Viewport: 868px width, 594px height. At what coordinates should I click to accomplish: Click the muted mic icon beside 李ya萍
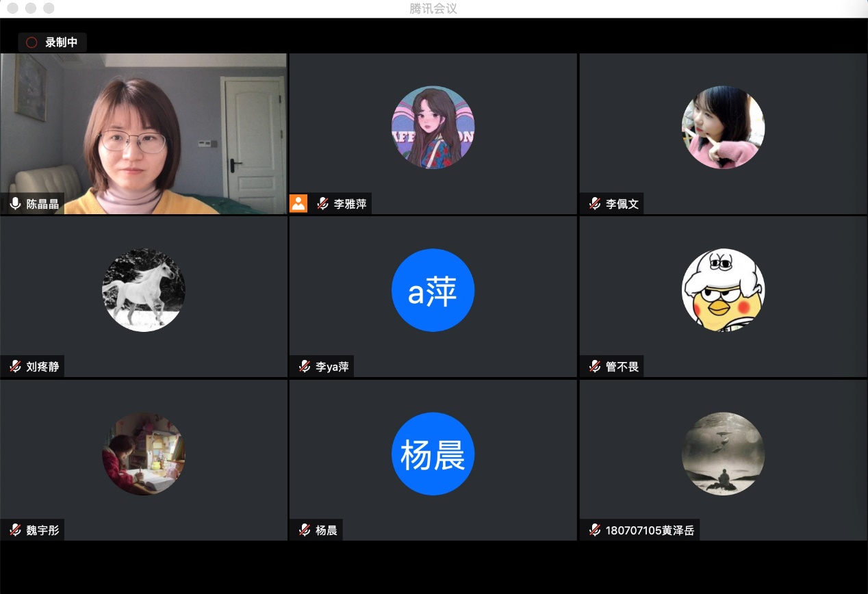pos(305,366)
